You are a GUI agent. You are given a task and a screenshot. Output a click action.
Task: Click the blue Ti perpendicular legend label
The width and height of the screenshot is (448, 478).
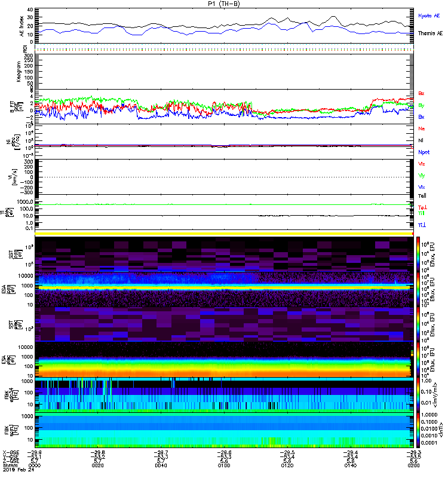422,225
